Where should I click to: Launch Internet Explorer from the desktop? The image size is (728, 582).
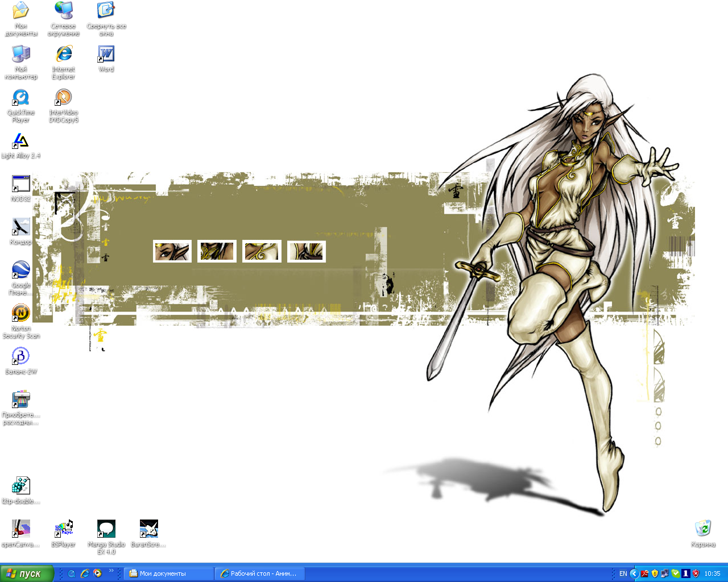[64, 62]
